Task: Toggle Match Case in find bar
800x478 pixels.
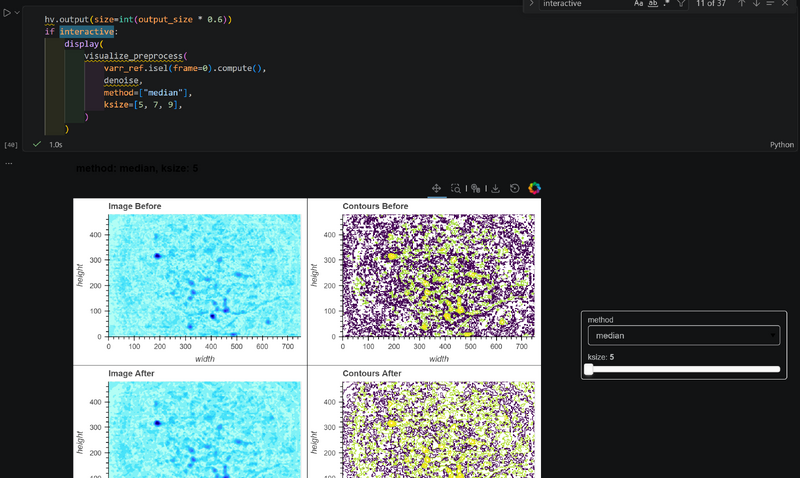Action: pyautogui.click(x=638, y=4)
